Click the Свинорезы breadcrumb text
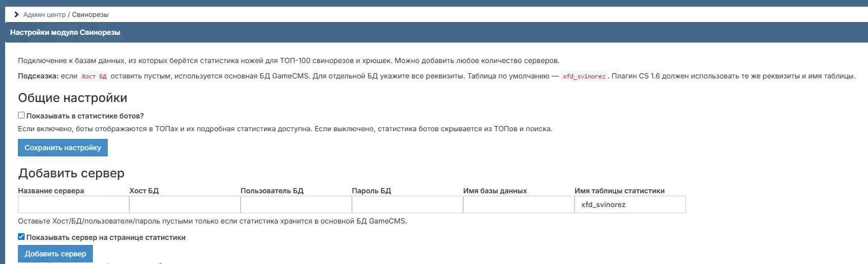Image resolution: width=868 pixels, height=264 pixels. [x=90, y=14]
